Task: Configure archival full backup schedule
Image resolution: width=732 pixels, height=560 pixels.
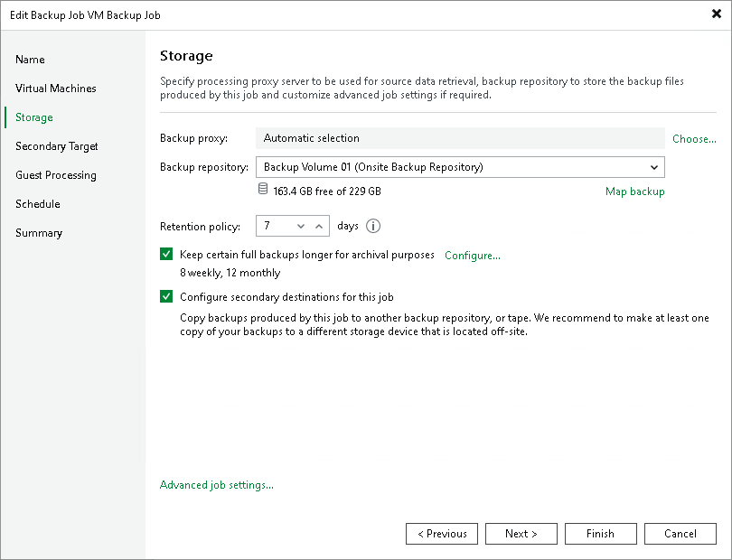Action: pyautogui.click(x=472, y=256)
